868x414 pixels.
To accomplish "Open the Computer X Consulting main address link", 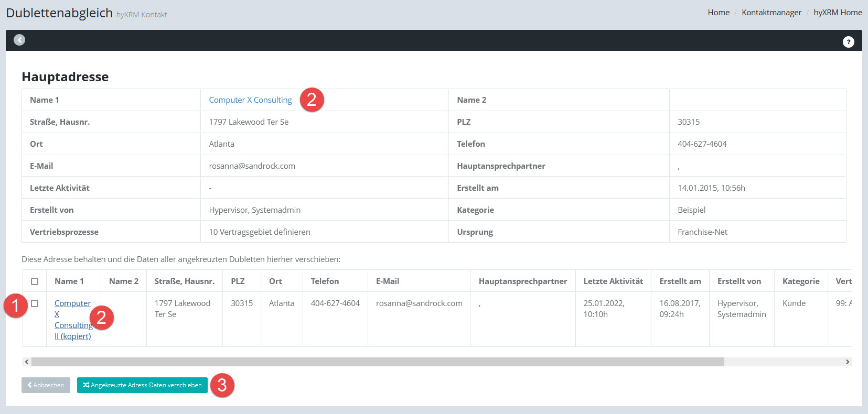I will (250, 100).
